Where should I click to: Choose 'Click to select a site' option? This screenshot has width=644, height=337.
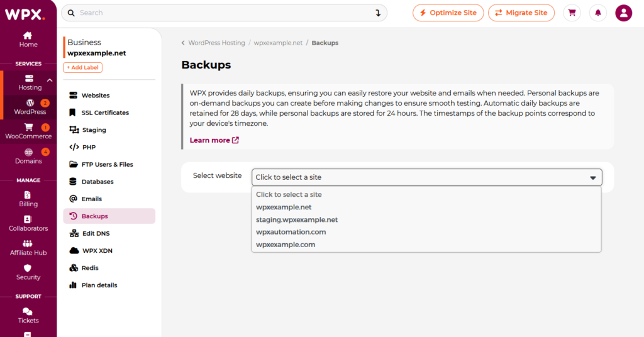click(x=426, y=194)
